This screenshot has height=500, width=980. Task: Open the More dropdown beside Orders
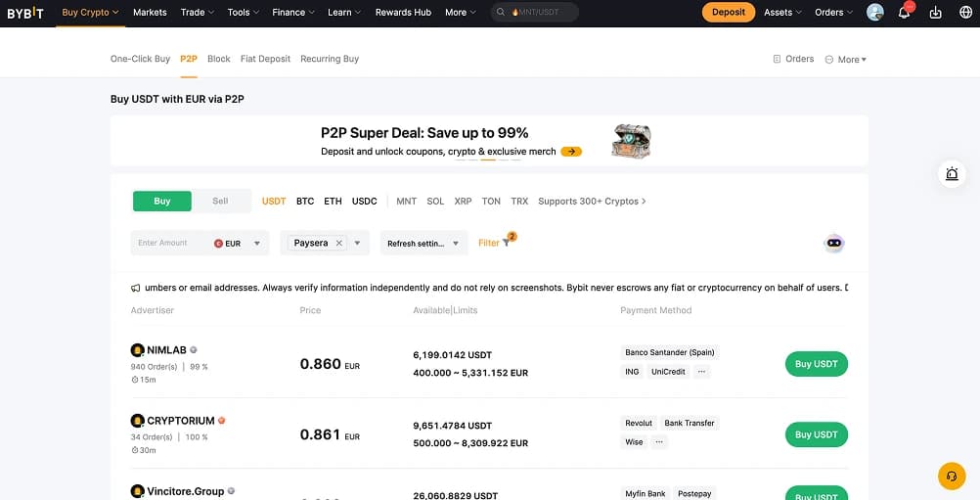tap(846, 60)
